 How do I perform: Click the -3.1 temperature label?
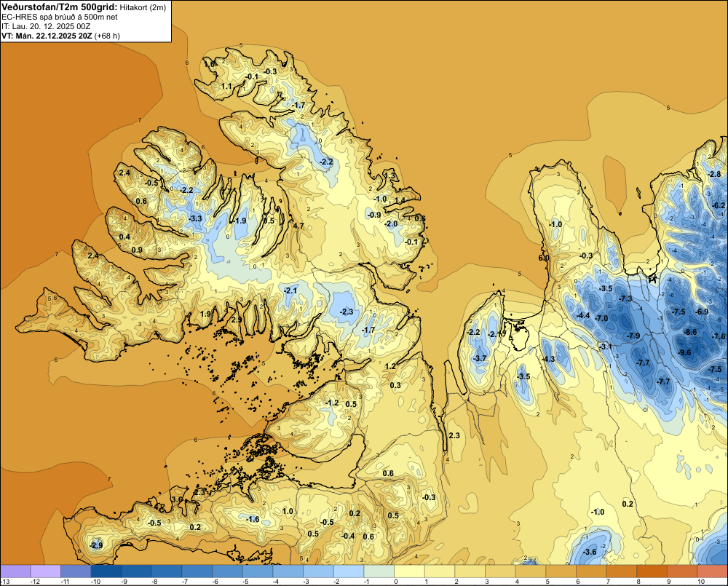coord(605,347)
